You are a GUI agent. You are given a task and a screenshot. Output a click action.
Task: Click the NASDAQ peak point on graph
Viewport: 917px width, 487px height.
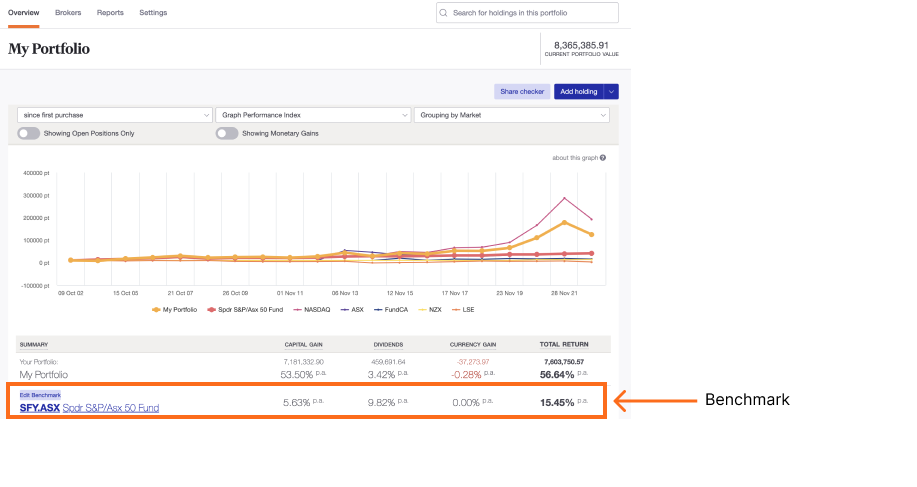pyautogui.click(x=564, y=198)
